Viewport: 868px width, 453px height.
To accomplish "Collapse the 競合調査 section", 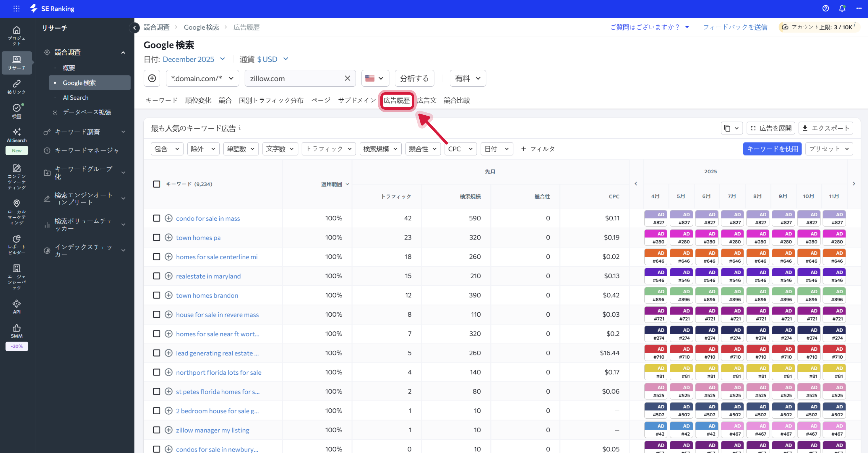I will click(123, 52).
